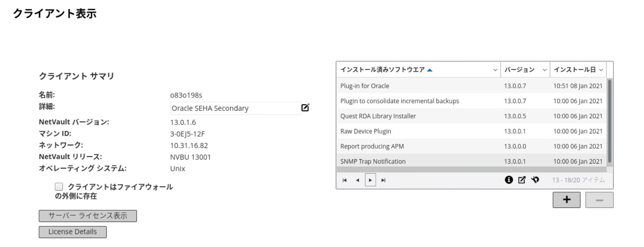
Task: Click in the Oracle SEHA Secondary details field
Action: (x=236, y=108)
